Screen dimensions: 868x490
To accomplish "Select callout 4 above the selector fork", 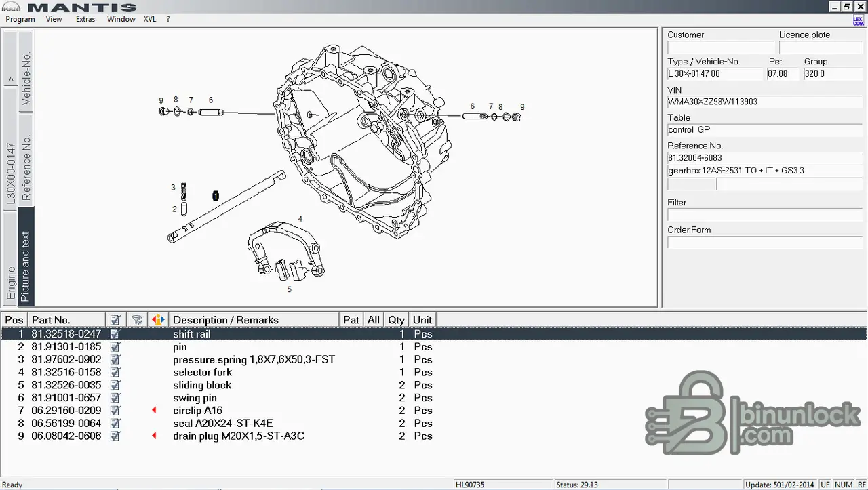I will (300, 219).
